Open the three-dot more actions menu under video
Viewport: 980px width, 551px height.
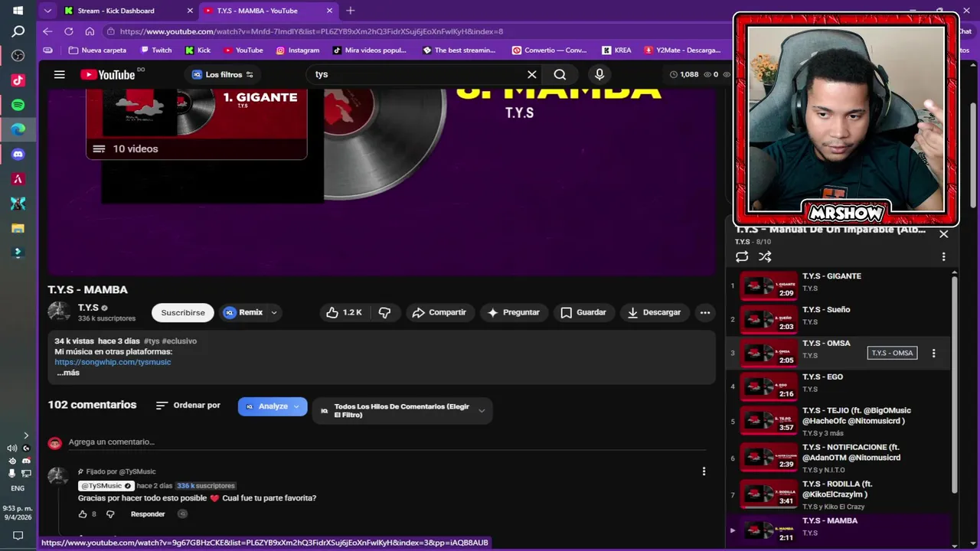[x=705, y=312]
